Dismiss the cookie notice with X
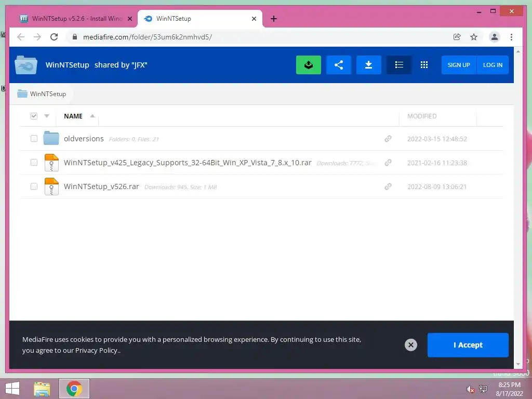This screenshot has height=399, width=532. (411, 345)
